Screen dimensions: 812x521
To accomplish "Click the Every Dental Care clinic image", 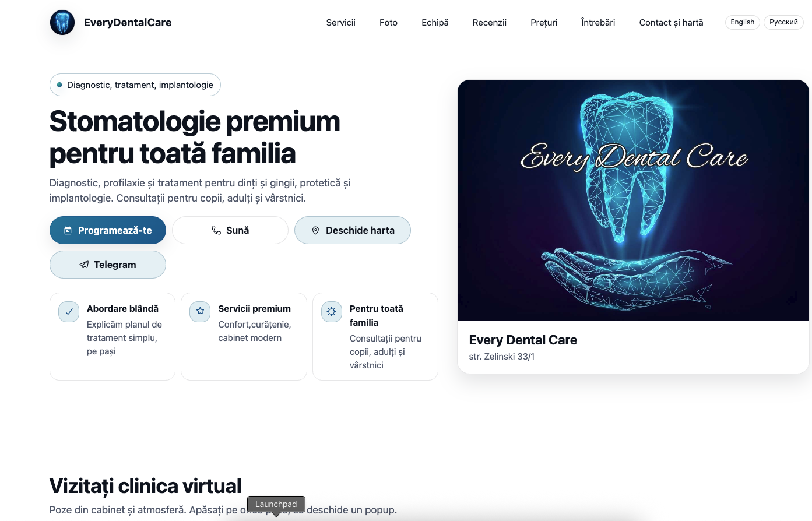I will point(633,200).
